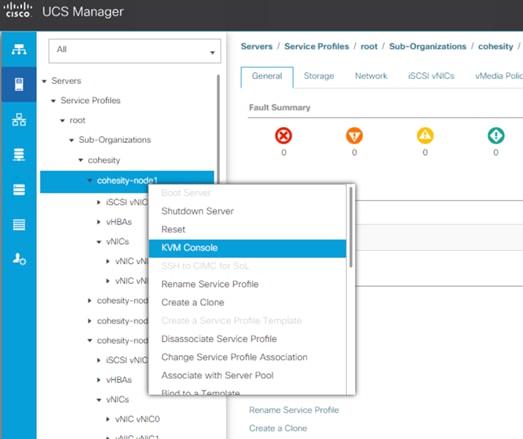Collapse the Service Profiles tree node
Screen dimensions: 523x439
53,101
